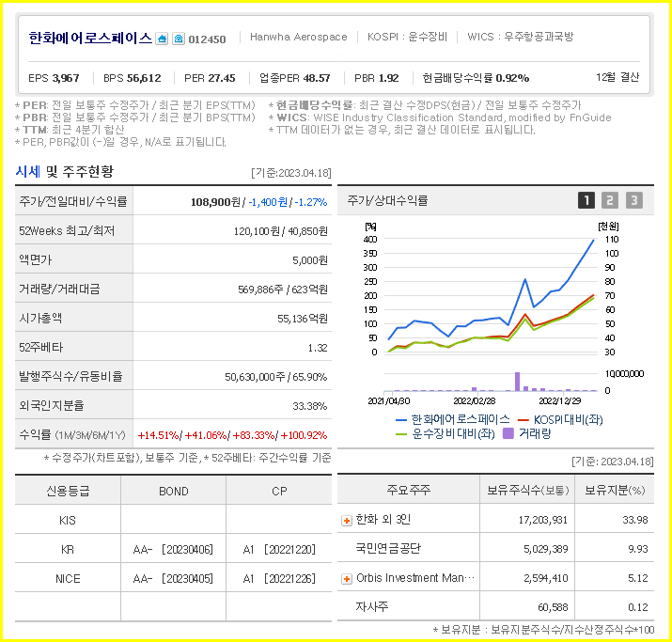
Task: Click the 보유지분(%) column header
Action: (x=615, y=491)
